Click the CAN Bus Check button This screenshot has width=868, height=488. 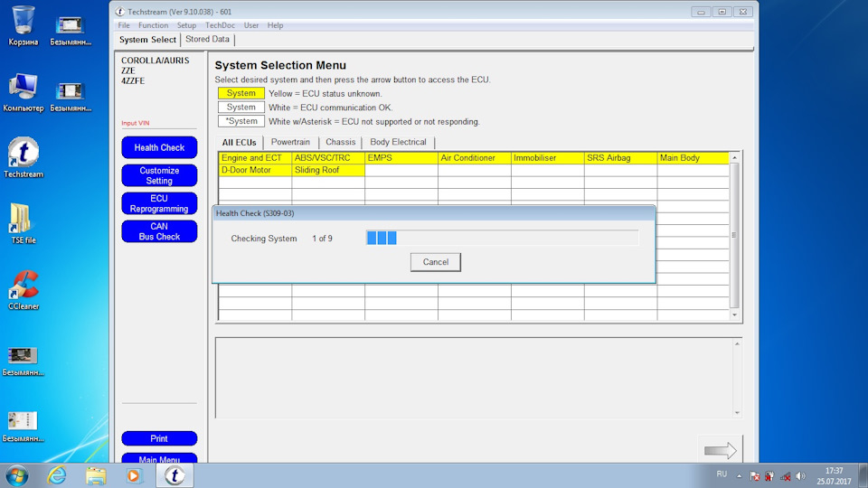point(159,231)
